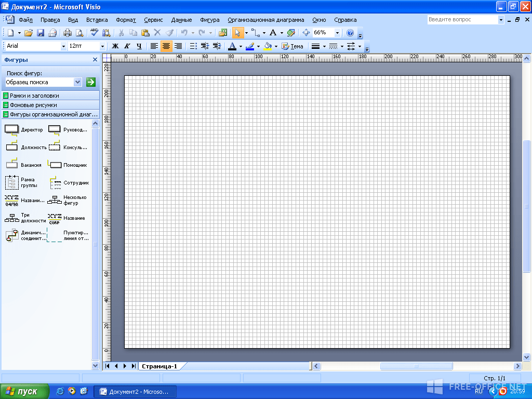Image resolution: width=532 pixels, height=399 pixels.
Task: Click the Тема theme button
Action: [x=292, y=46]
